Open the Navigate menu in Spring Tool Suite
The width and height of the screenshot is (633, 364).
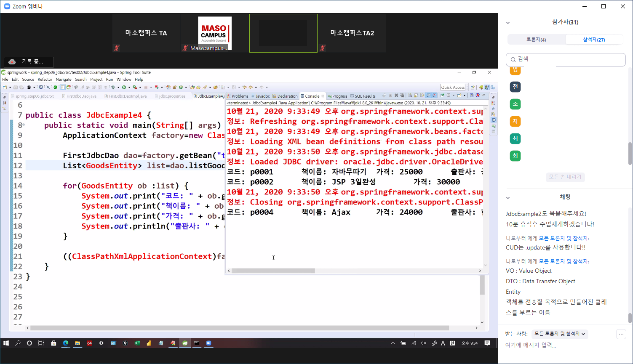[64, 80]
